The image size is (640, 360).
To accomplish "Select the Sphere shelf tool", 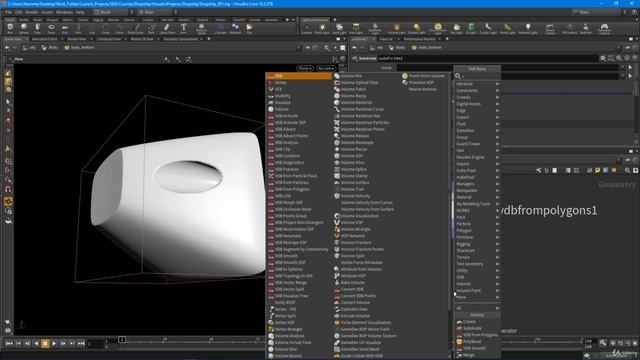I will pos(24,29).
